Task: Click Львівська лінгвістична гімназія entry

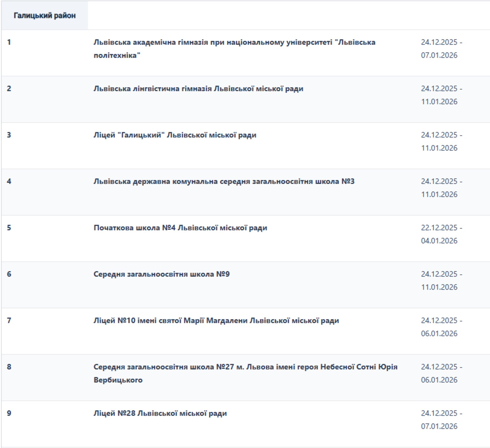Action: [198, 89]
